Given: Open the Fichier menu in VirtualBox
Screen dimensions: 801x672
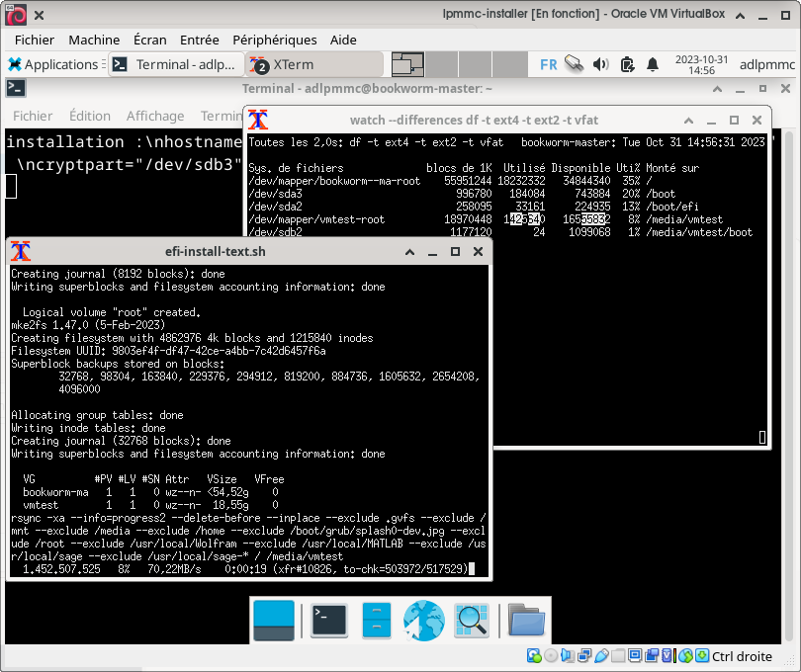Looking at the screenshot, I should [35, 40].
